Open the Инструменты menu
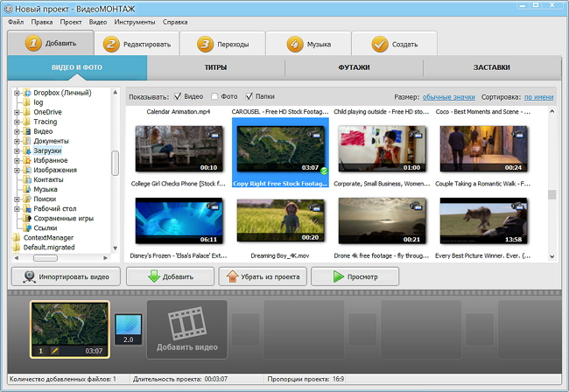 [x=134, y=22]
